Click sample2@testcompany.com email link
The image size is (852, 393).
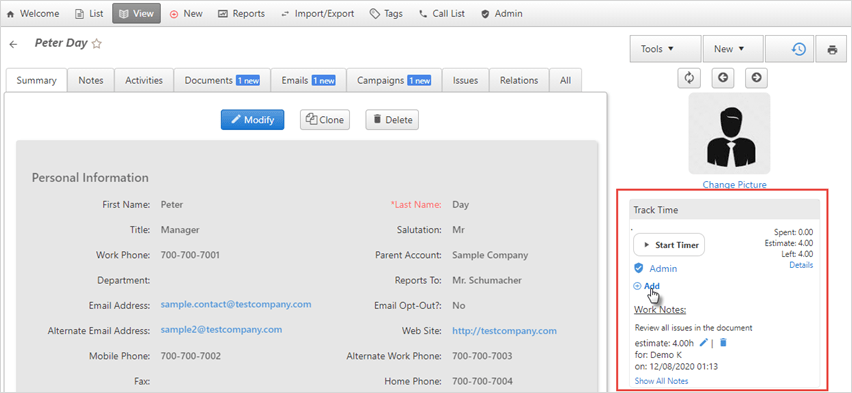coord(222,329)
